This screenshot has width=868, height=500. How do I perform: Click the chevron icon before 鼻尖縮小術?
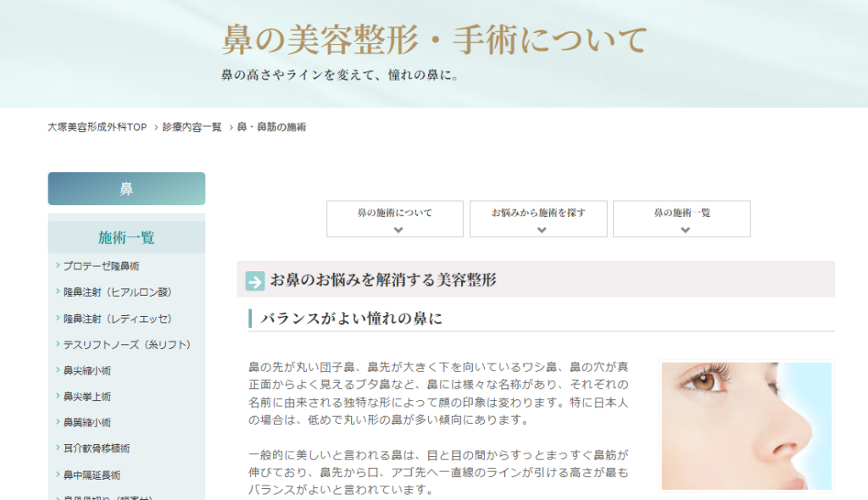[x=57, y=370]
